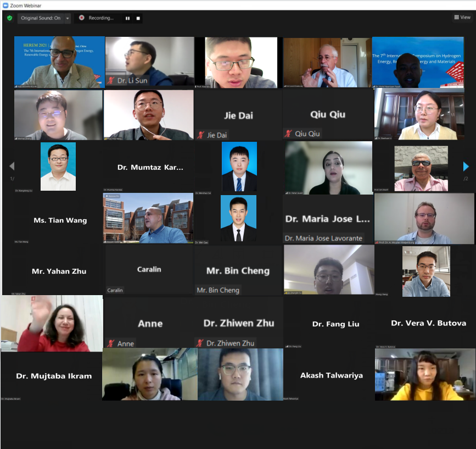Click Dr. Zhiwen Zhu's muted mic icon
476x449 pixels.
(200, 343)
